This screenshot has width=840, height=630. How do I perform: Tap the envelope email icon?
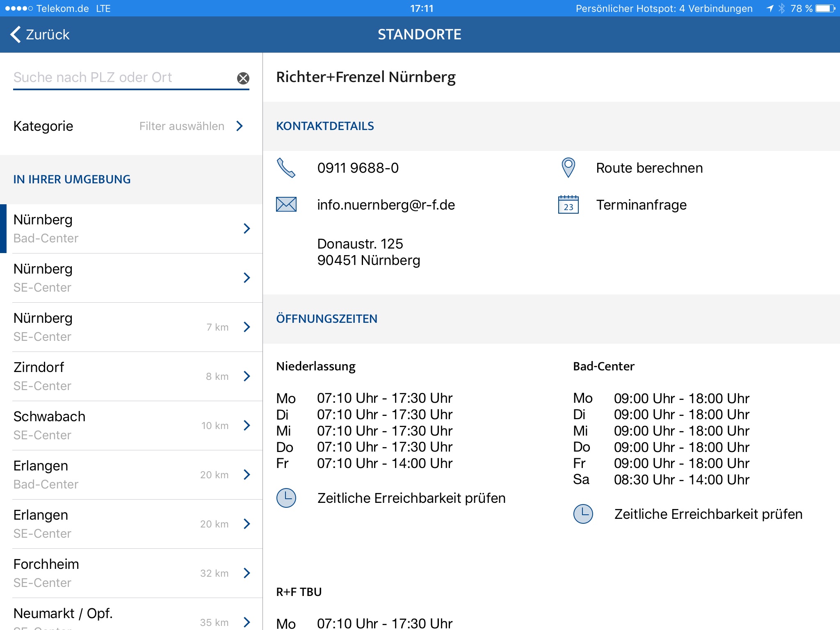coord(286,204)
